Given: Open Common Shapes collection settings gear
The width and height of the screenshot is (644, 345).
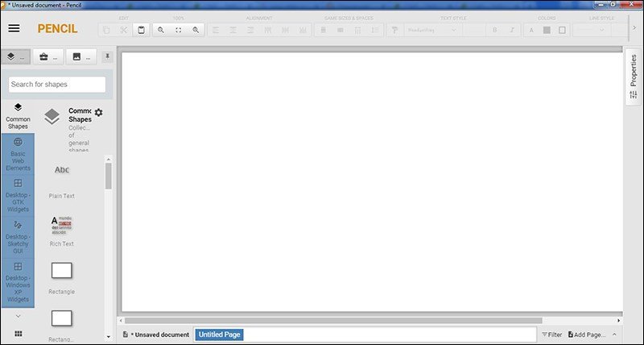Looking at the screenshot, I should click(98, 113).
